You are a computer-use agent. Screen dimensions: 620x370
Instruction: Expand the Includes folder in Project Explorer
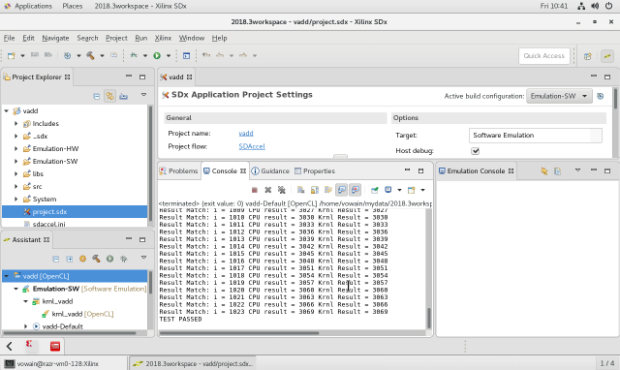coord(16,124)
